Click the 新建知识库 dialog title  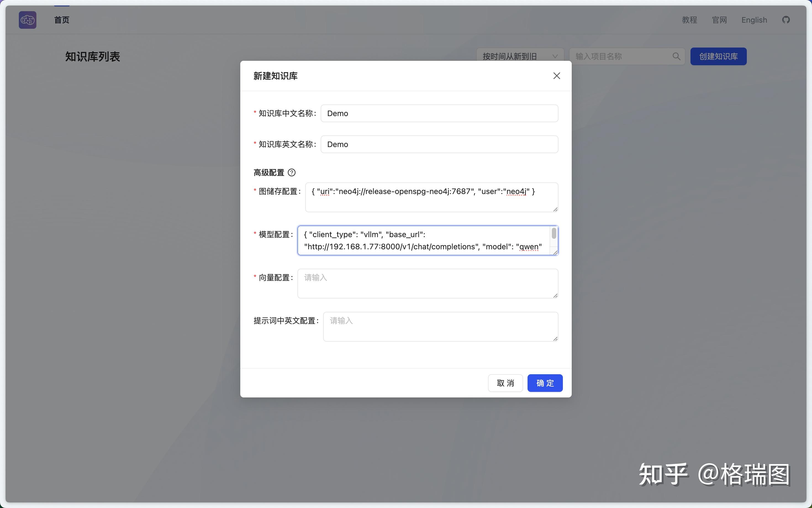click(275, 76)
